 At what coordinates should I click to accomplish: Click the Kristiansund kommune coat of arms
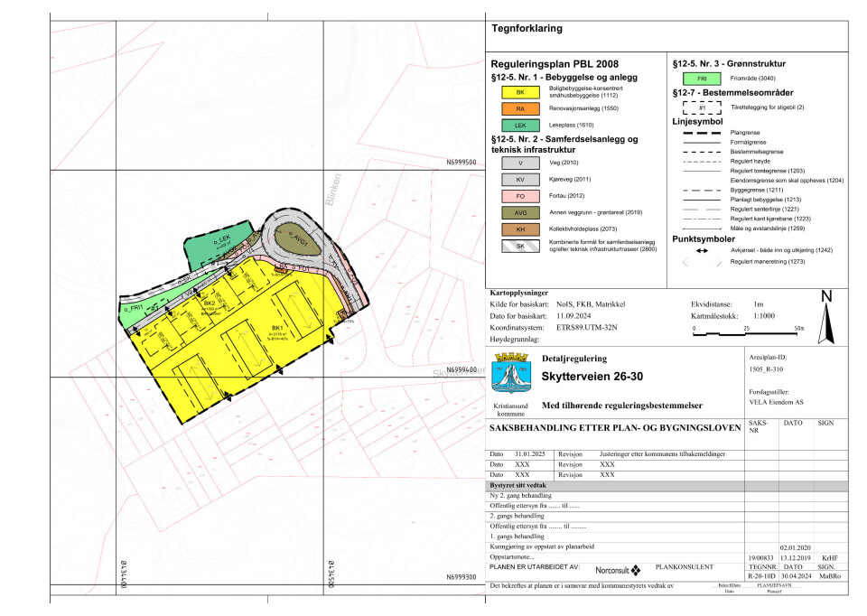point(510,373)
